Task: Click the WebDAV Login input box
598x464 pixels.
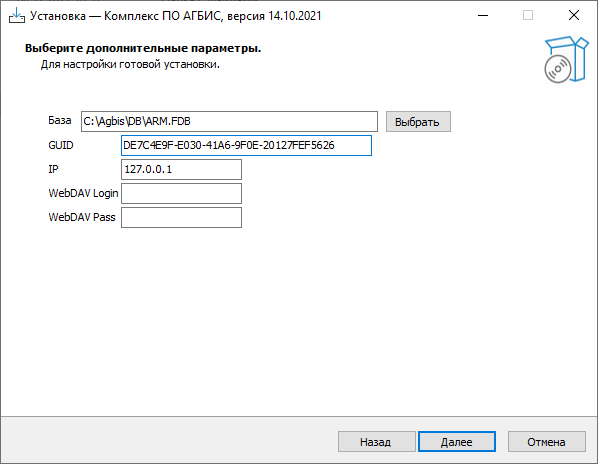Action: tap(181, 193)
